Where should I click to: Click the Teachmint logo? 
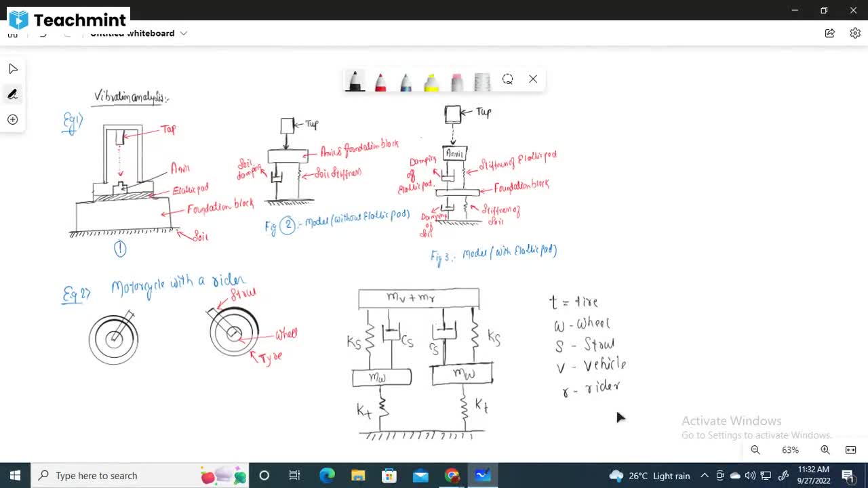67,20
